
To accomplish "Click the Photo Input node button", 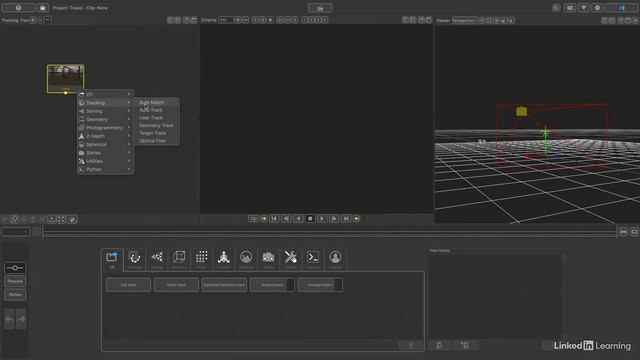I will [176, 285].
